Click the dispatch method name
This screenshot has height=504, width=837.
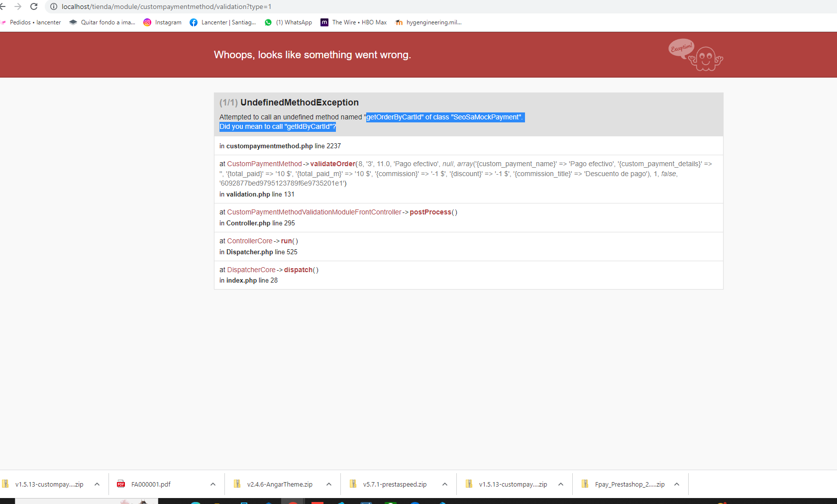299,270
